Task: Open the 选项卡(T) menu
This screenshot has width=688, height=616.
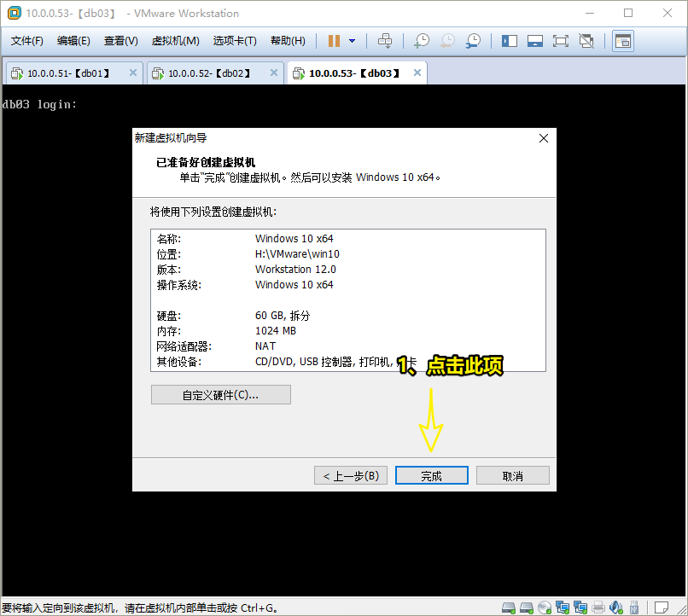Action: click(235, 41)
